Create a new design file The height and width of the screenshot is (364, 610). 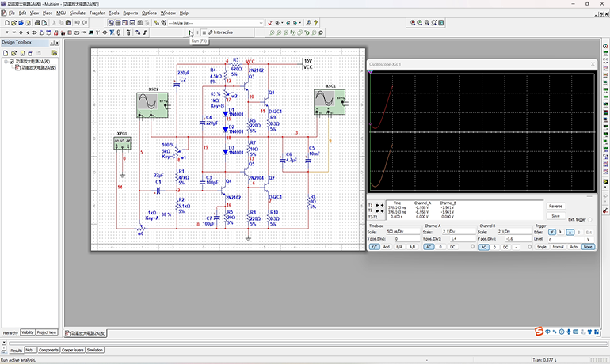point(7,23)
